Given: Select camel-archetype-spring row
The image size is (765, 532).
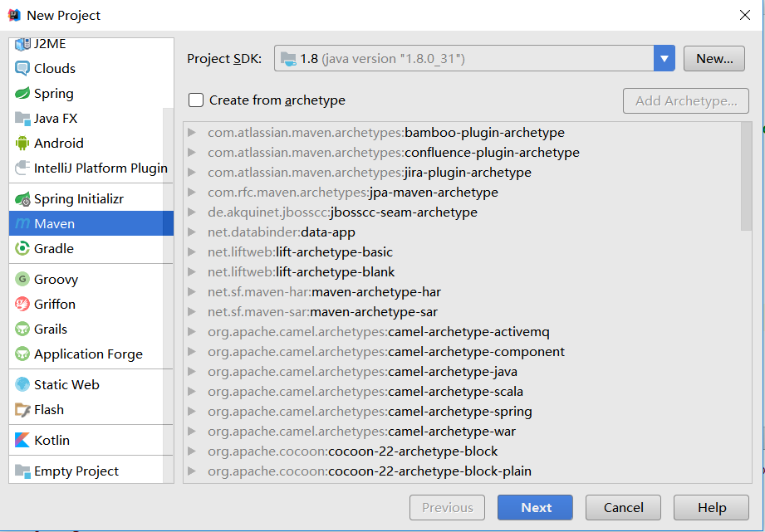Looking at the screenshot, I should click(468, 412).
